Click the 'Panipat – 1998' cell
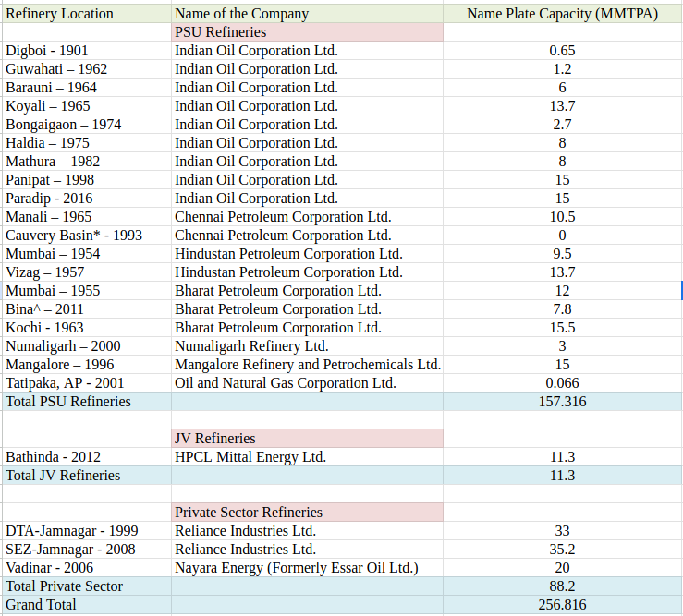Viewport: 683px width, 616px height. (x=87, y=180)
